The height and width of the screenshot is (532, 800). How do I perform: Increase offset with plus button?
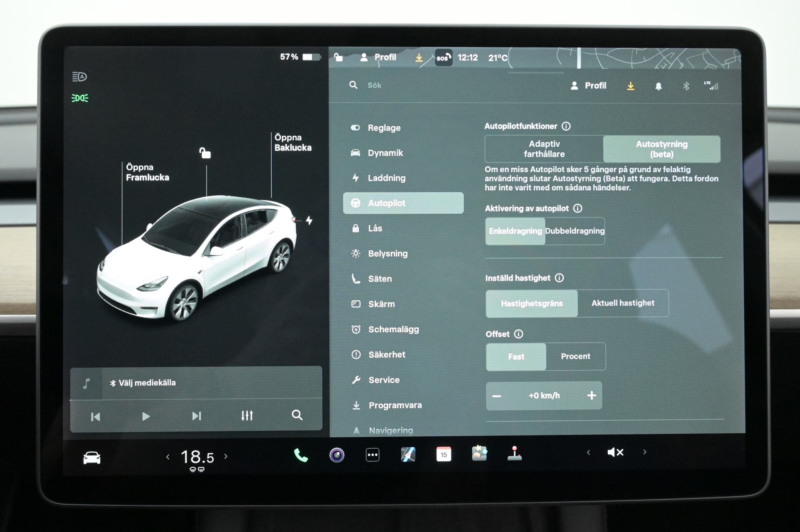(592, 395)
